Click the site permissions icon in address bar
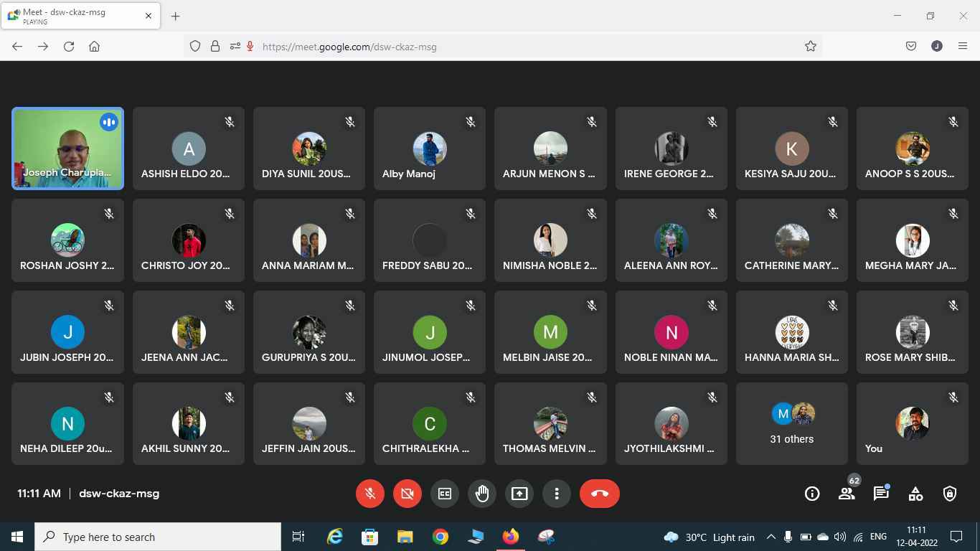980x551 pixels. (x=235, y=46)
